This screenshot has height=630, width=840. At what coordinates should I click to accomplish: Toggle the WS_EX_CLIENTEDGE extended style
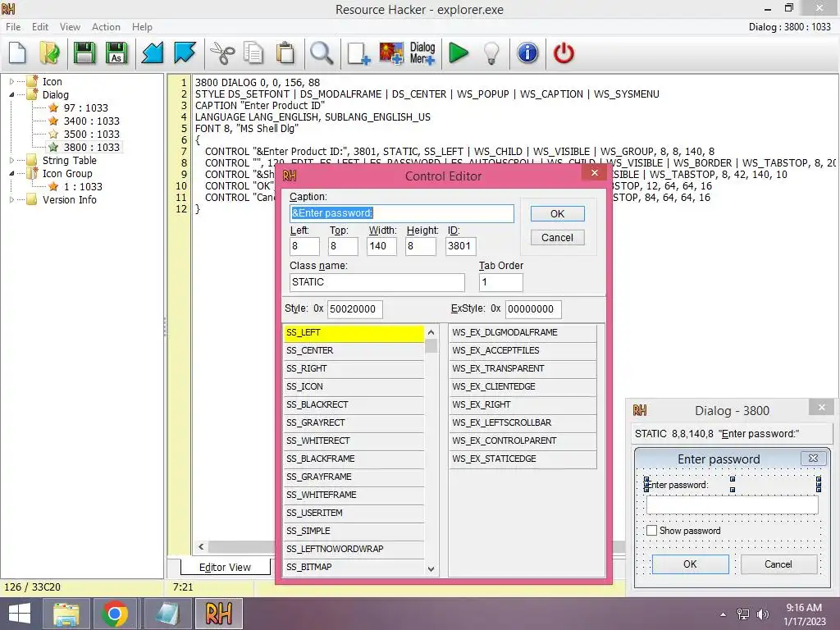click(523, 387)
